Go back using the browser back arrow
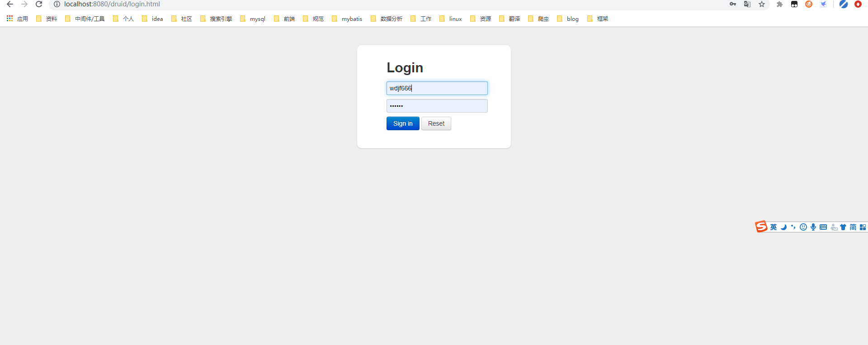The image size is (868, 345). [x=10, y=4]
